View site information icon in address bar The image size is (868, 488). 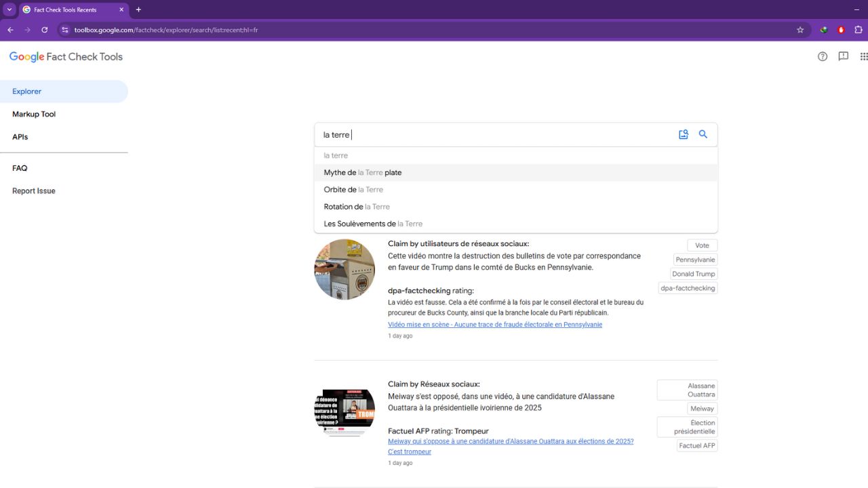[65, 30]
